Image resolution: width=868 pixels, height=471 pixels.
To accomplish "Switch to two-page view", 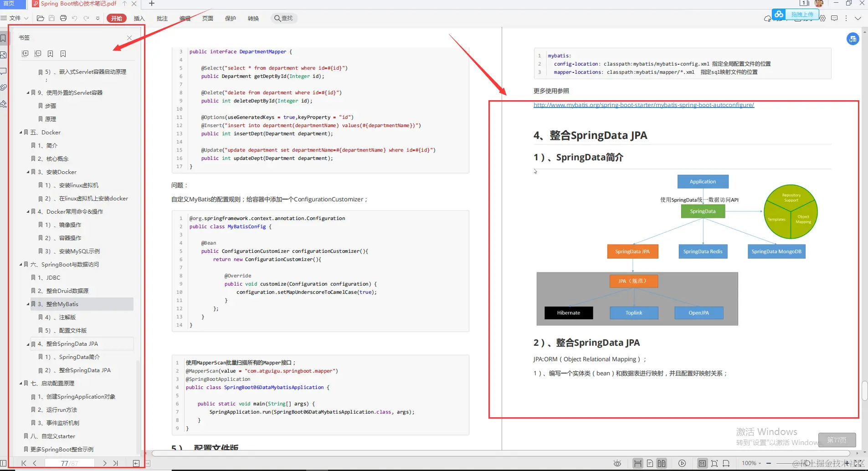I will tap(662, 463).
